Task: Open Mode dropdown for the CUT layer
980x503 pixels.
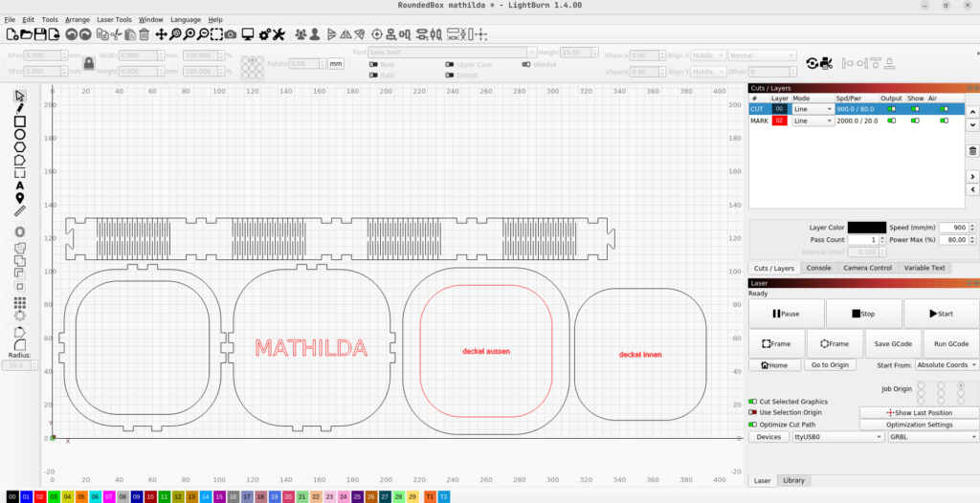Action: [x=813, y=109]
